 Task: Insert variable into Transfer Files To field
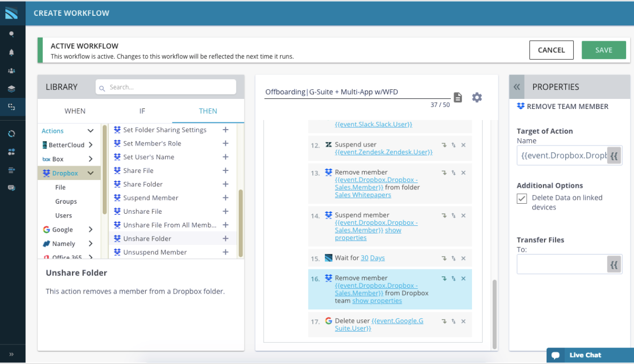pyautogui.click(x=614, y=265)
